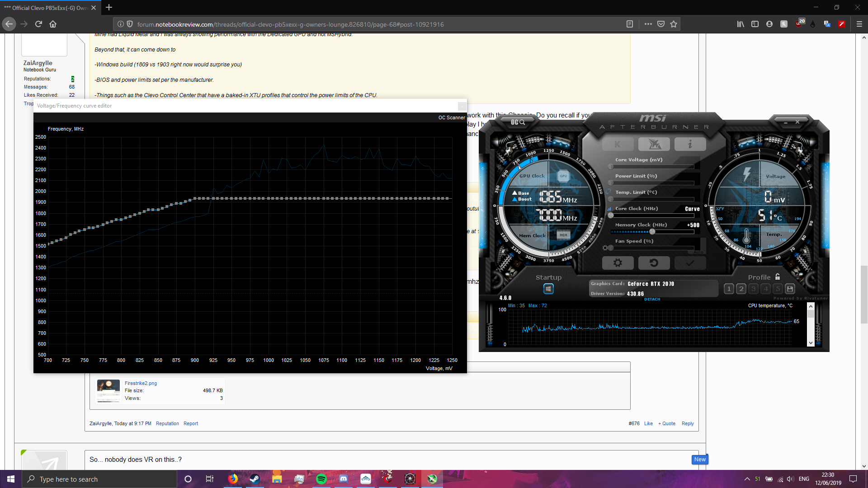The image size is (868, 488).
Task: Open ZaiArgylle's profile link
Action: click(x=38, y=63)
